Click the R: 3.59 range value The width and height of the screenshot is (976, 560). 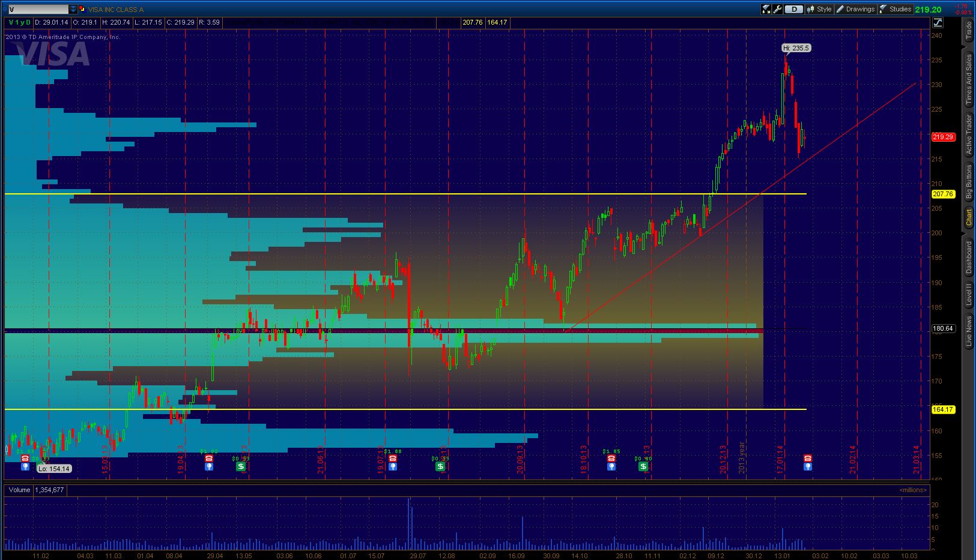210,22
